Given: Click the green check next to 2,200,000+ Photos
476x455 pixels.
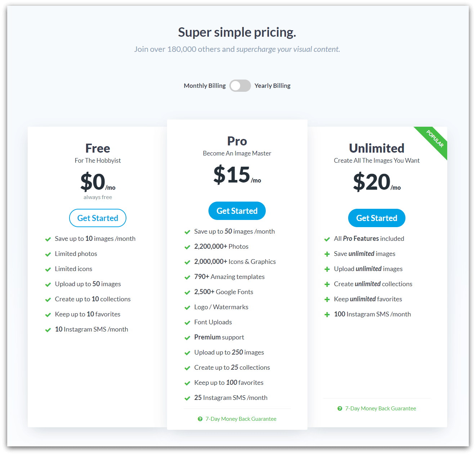Looking at the screenshot, I should click(187, 247).
